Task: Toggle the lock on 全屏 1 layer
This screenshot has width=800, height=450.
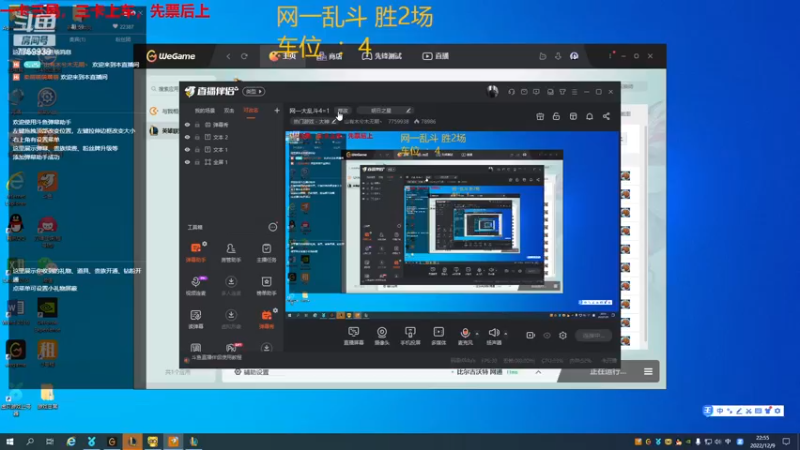Action: click(x=197, y=162)
